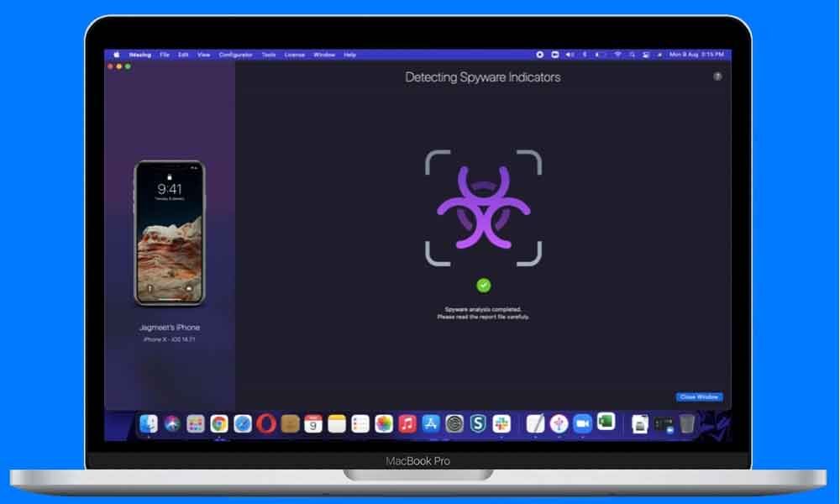840x504 pixels.
Task: Click the brown app icon in the Dock
Action: pos(290,424)
